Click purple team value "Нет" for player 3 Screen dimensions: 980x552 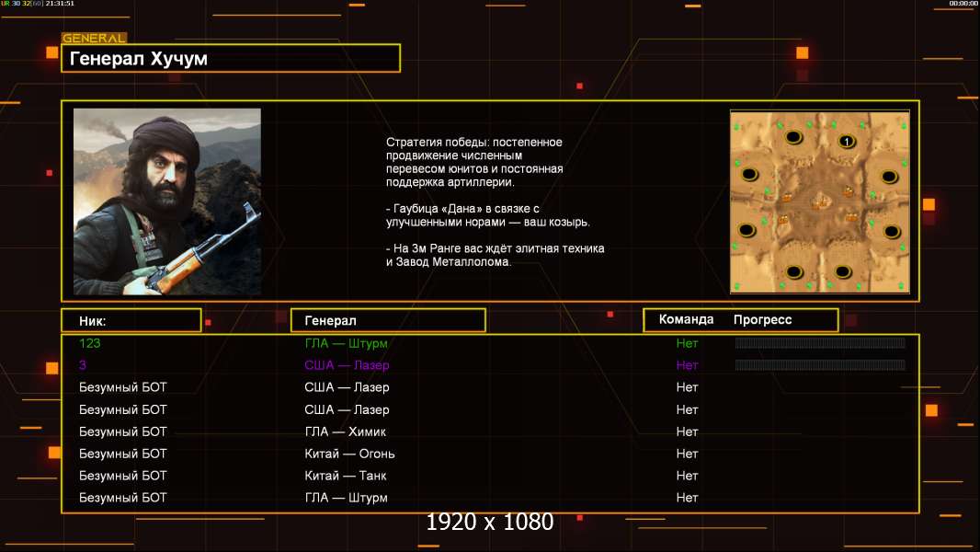(x=687, y=365)
